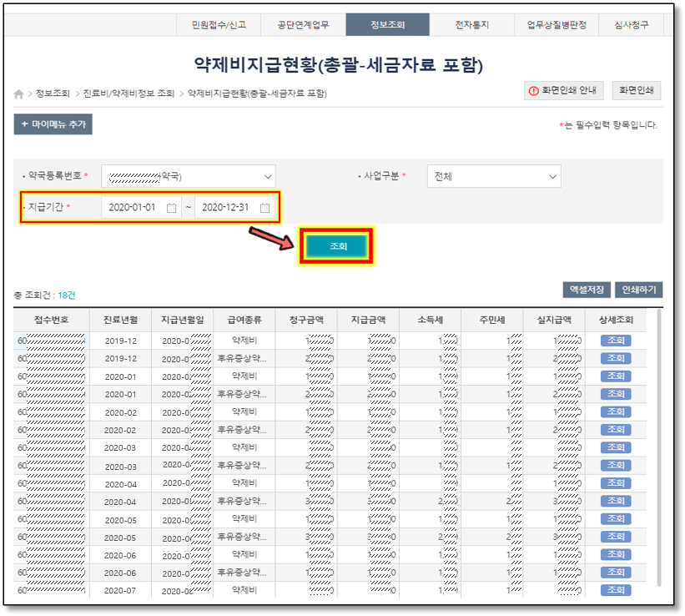Click the home icon in breadcrumb
The width and height of the screenshot is (685, 616).
pyautogui.click(x=19, y=94)
